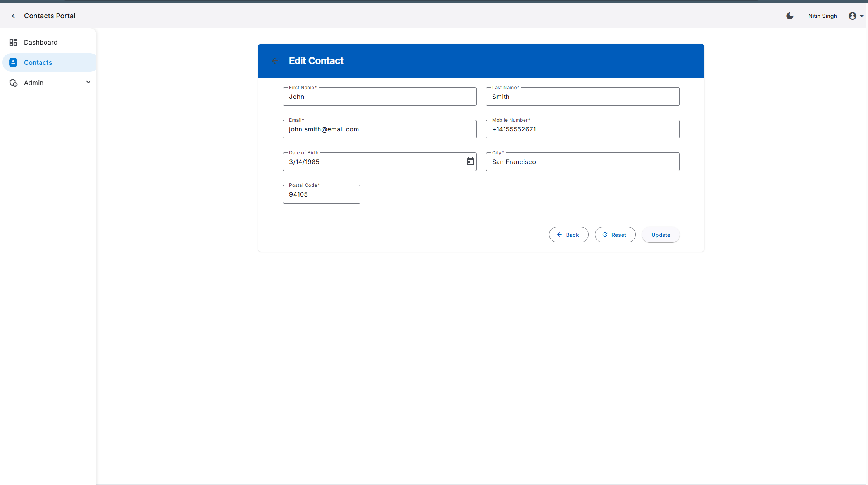868x485 pixels.
Task: Select the Contacts card icon in sidebar
Action: (x=13, y=62)
